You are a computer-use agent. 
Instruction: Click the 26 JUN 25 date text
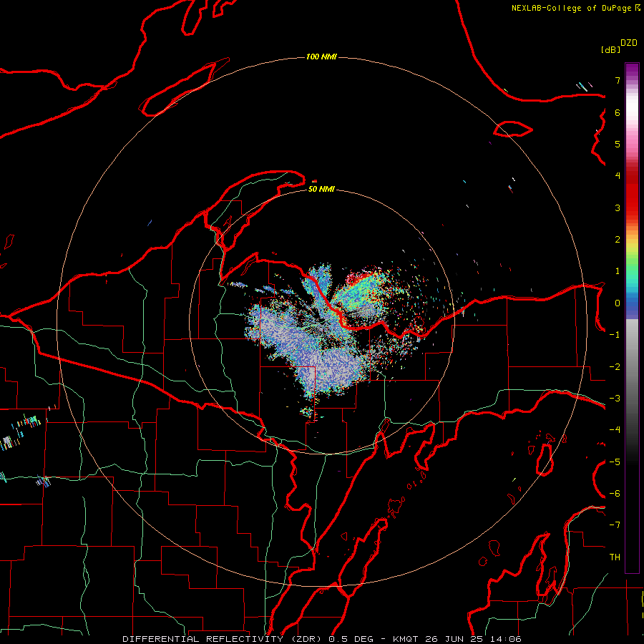(453, 639)
